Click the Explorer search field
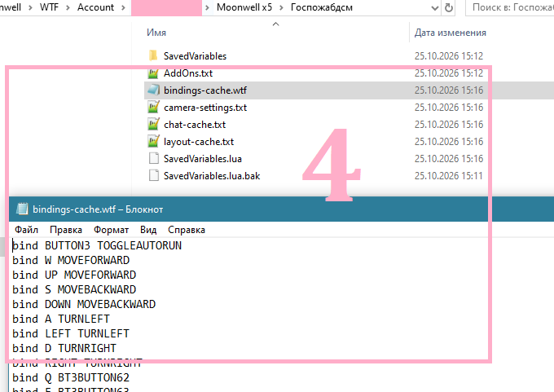Image resolution: width=554 pixels, height=392 pixels. pyautogui.click(x=510, y=7)
